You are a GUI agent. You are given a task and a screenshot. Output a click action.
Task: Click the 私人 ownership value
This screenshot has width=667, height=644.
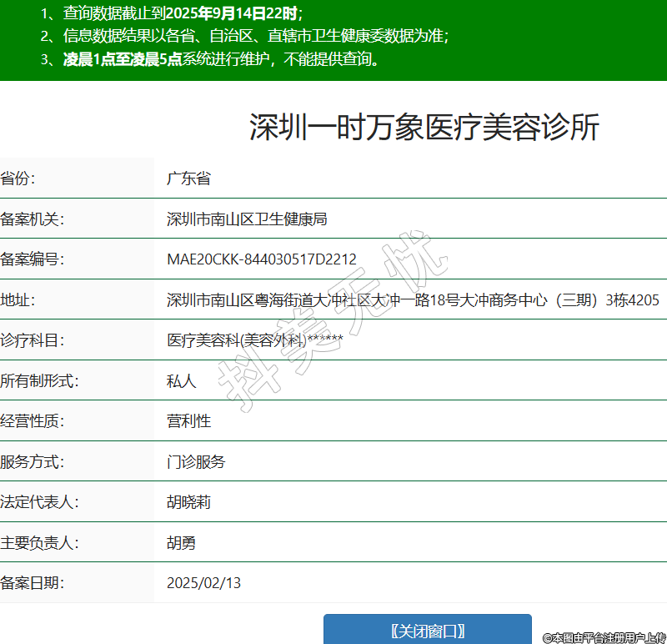click(182, 381)
